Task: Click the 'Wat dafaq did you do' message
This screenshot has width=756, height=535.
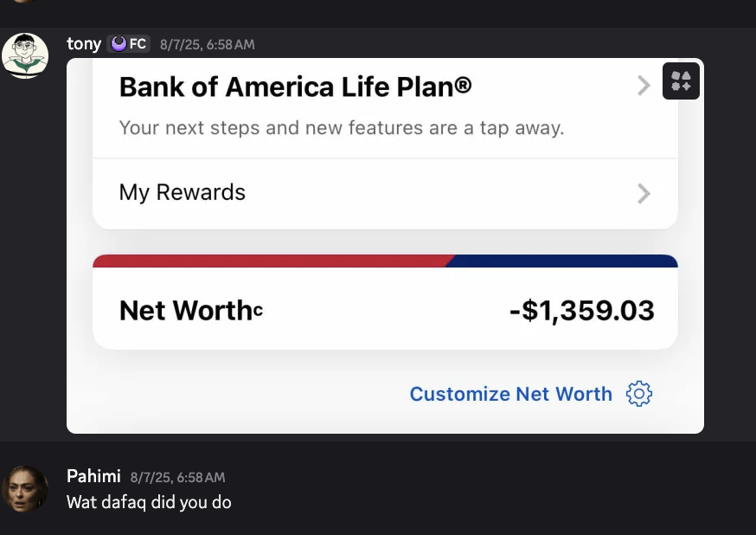Action: coord(149,502)
